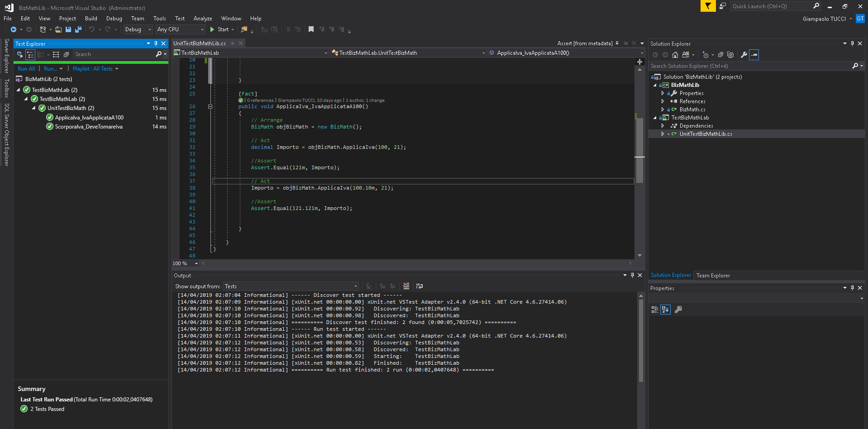Click the Pending Changes Filter clock icon
The height and width of the screenshot is (429, 868).
[x=706, y=55]
